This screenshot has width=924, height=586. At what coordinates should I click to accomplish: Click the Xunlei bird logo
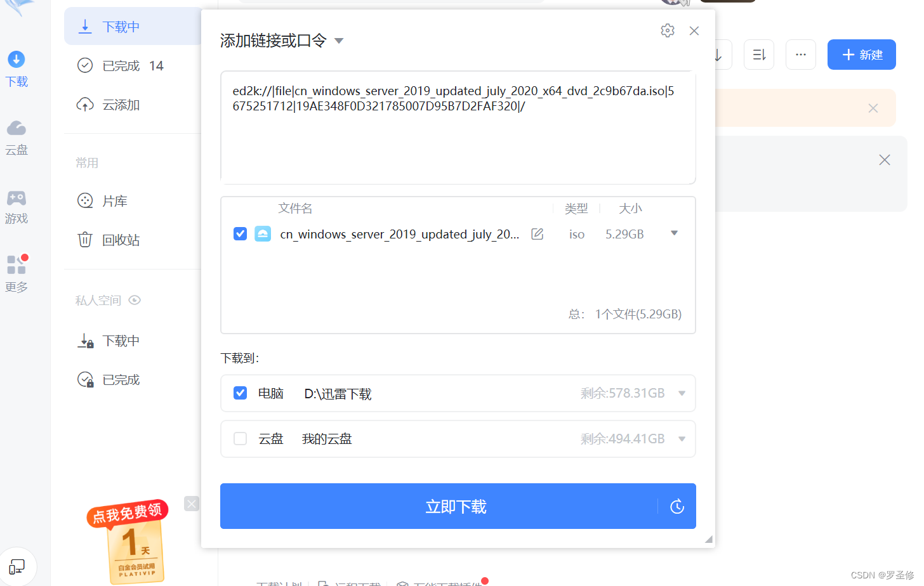(20, 6)
